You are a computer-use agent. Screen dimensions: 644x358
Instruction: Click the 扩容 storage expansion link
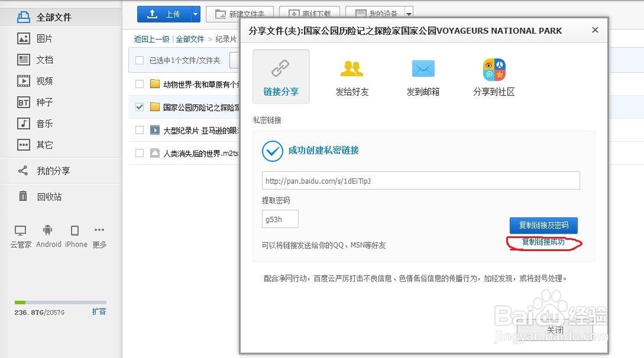point(99,312)
